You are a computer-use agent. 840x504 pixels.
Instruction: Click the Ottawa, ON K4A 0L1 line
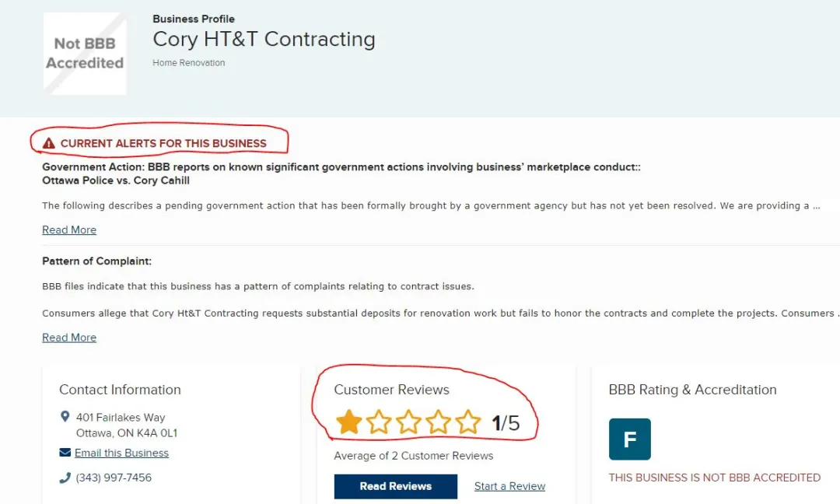click(127, 432)
